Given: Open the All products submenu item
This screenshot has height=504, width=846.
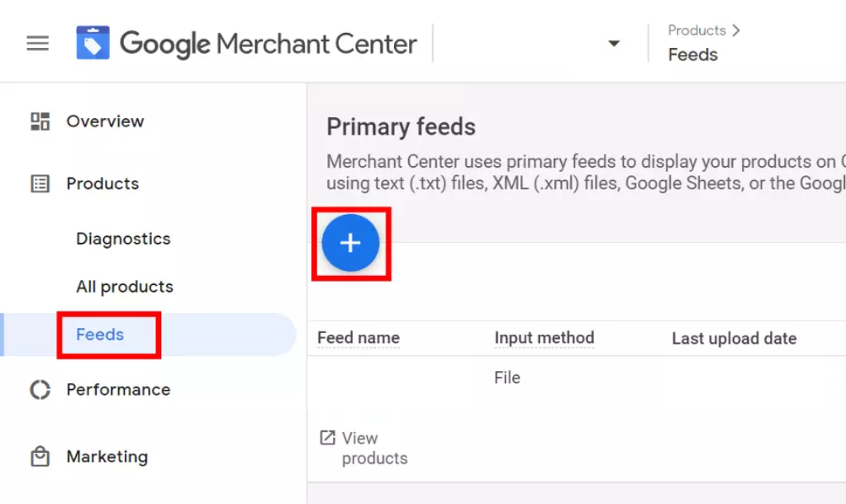Looking at the screenshot, I should [x=125, y=287].
